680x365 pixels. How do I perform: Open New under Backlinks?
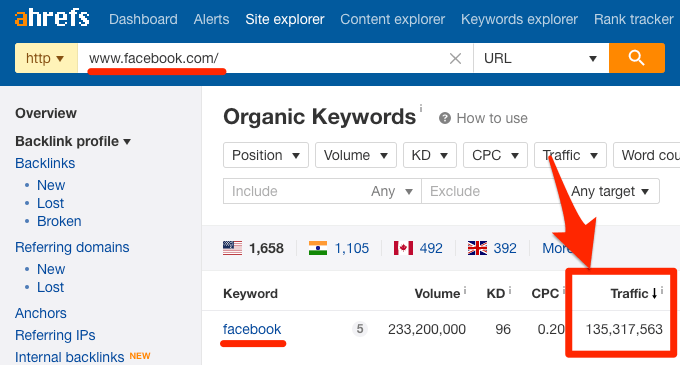(x=51, y=185)
